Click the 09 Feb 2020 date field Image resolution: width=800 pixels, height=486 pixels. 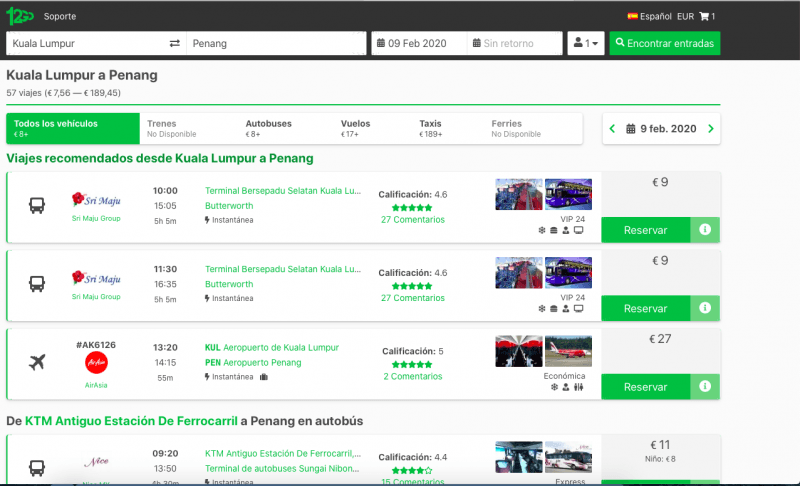pos(419,43)
